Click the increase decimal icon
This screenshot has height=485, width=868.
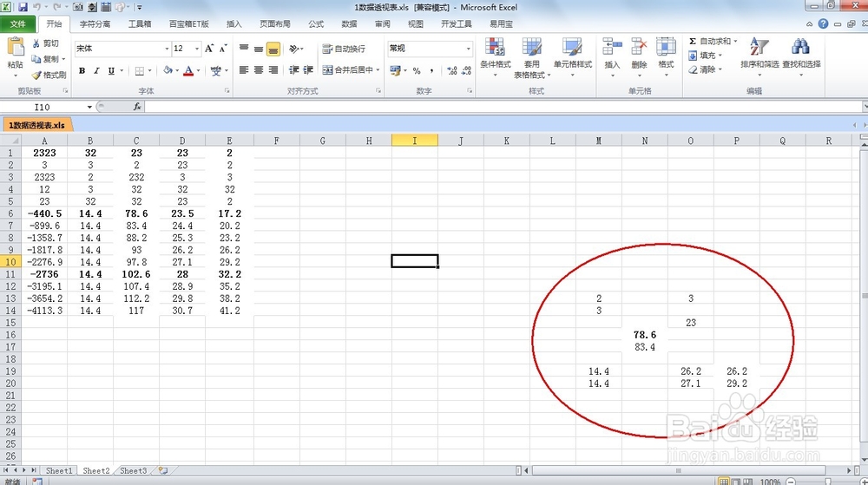click(x=451, y=71)
